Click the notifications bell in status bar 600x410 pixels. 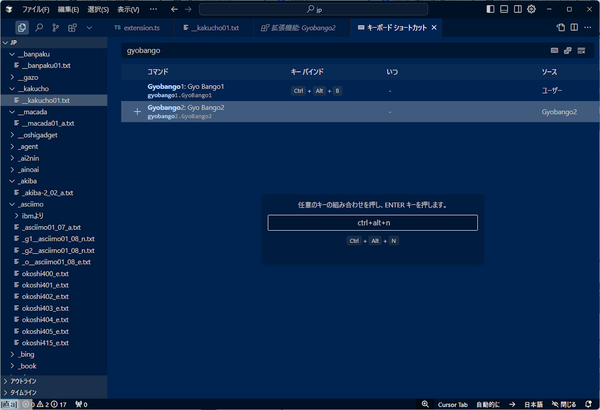(589, 404)
